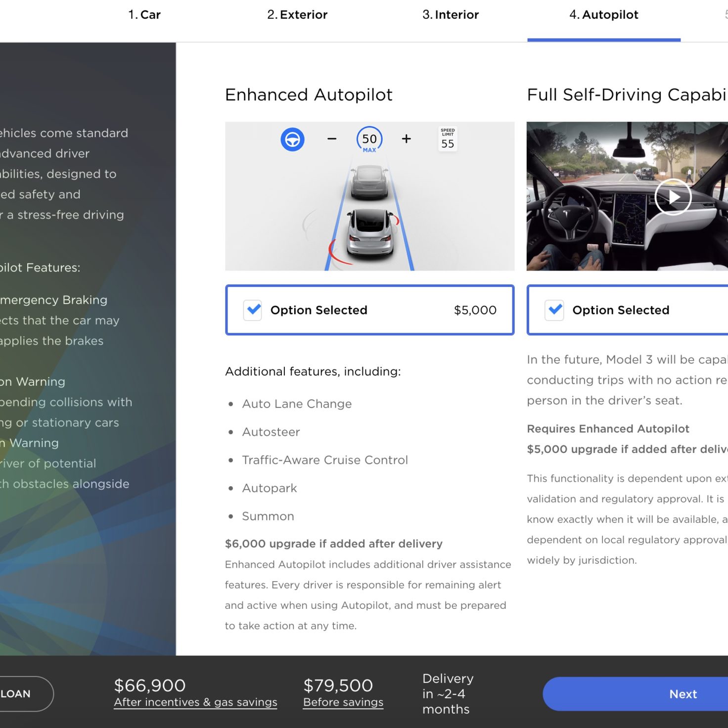Click the 50 MAX speed indicator
The width and height of the screenshot is (728, 728).
(x=369, y=140)
